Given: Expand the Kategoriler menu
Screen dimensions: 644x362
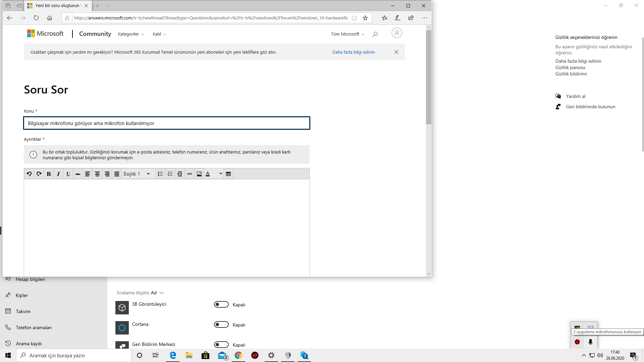Looking at the screenshot, I should point(131,34).
